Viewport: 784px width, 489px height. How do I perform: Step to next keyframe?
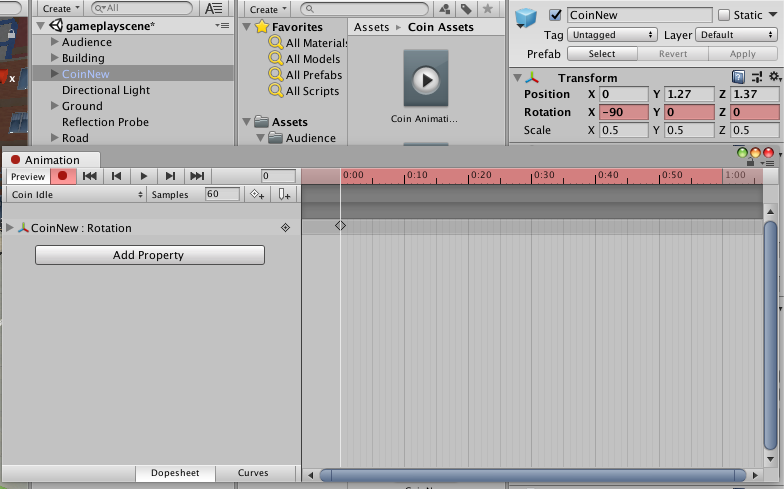170,176
